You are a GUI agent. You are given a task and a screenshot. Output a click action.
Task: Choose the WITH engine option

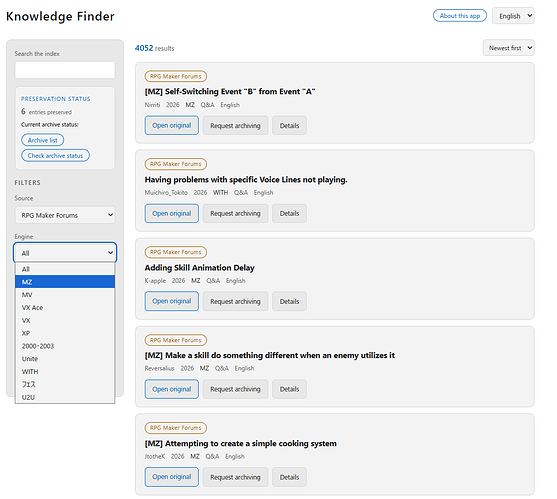[65, 371]
